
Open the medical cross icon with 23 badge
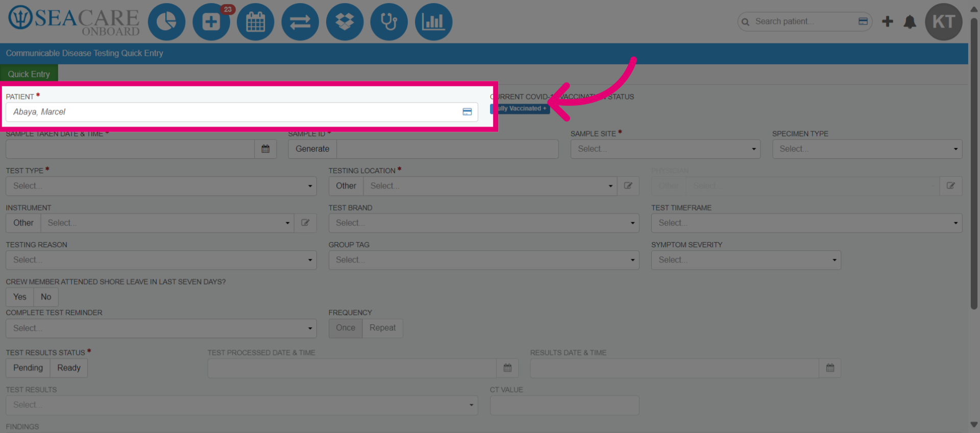tap(211, 22)
